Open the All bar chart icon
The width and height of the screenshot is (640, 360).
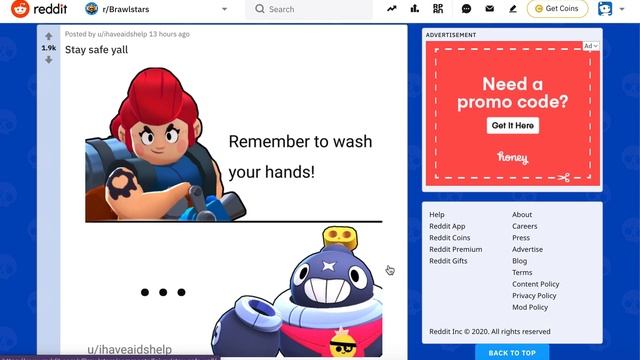point(415,9)
